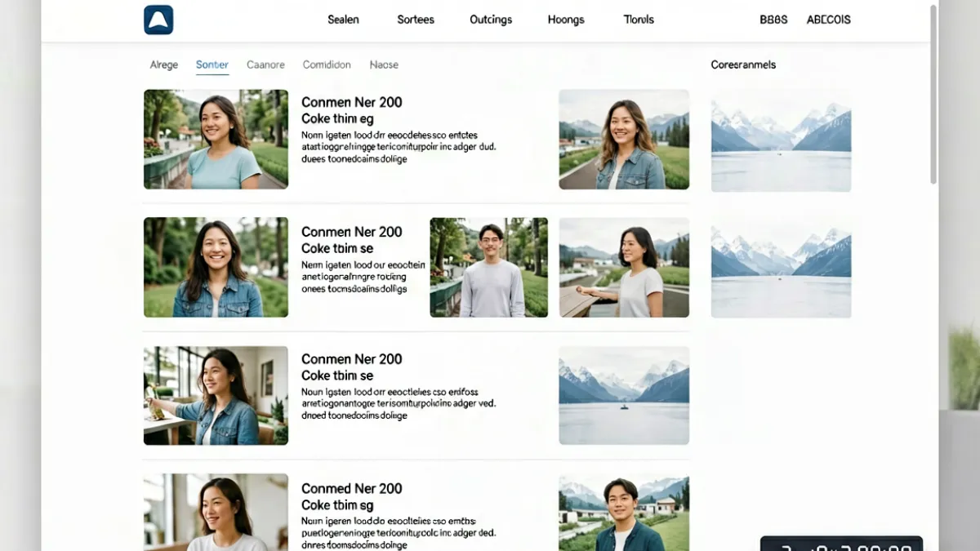The image size is (980, 551).
Task: Click the BB8S header link
Action: click(x=773, y=20)
